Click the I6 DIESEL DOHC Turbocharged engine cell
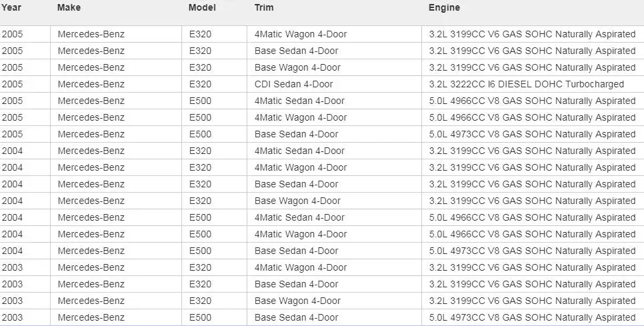 pos(527,84)
